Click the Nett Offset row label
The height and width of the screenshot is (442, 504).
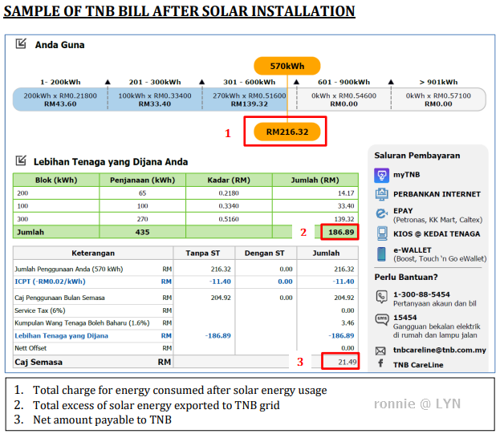tap(30, 348)
